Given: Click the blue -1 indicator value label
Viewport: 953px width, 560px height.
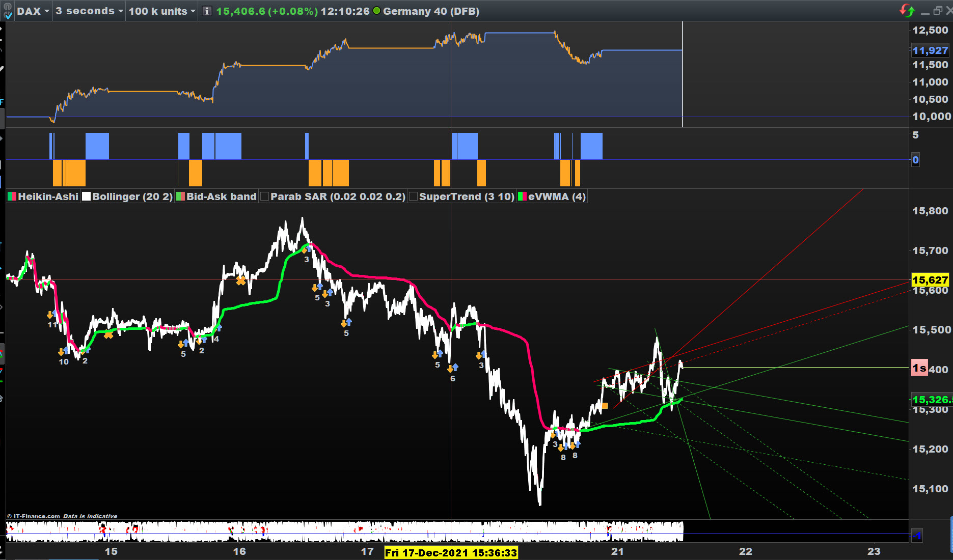Looking at the screenshot, I should [x=916, y=536].
